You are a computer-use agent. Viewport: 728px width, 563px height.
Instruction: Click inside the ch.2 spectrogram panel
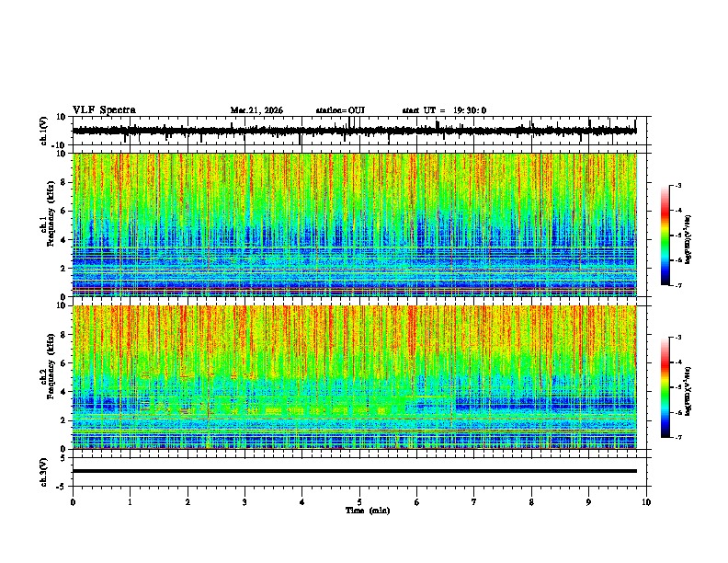[x=354, y=377]
